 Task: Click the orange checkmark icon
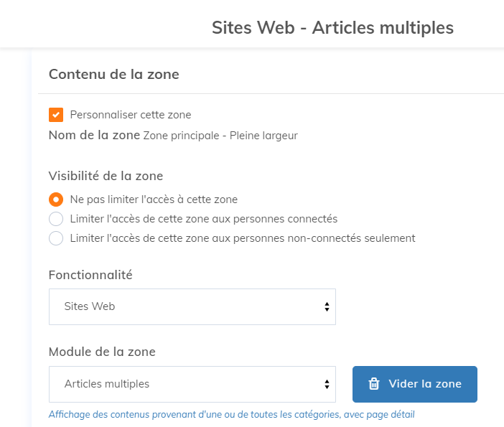coord(56,115)
